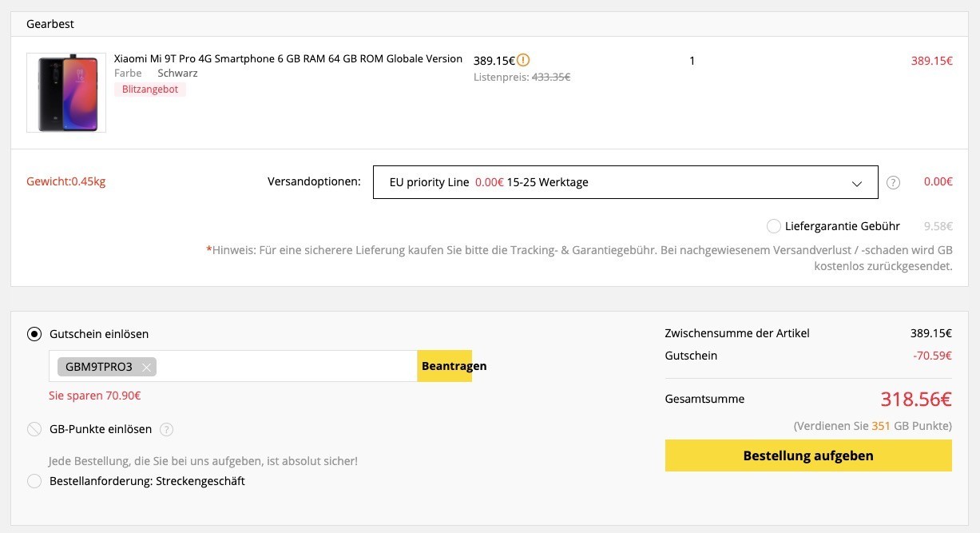The height and width of the screenshot is (533, 980).
Task: Select the GB-Punkte einlösen radio option
Action: [34, 429]
